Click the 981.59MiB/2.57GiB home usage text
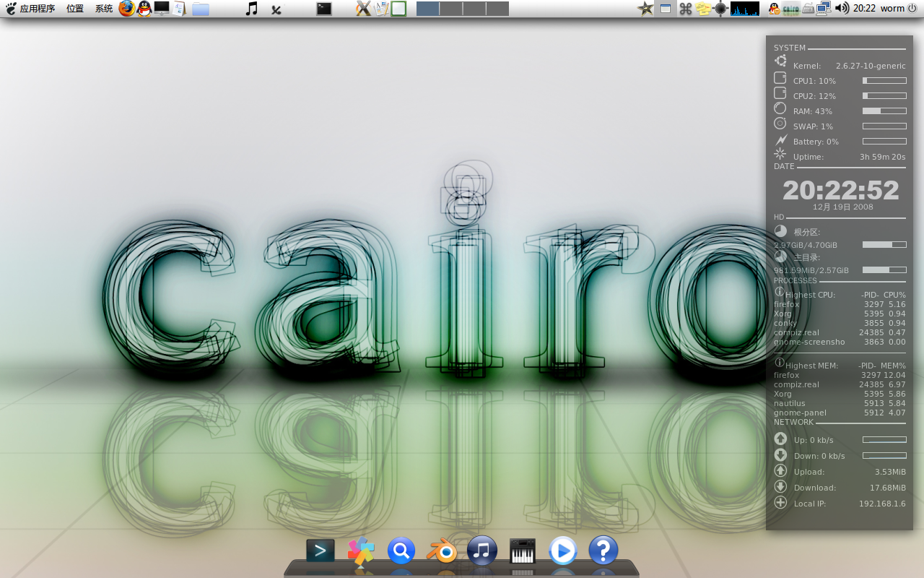924x578 pixels. 811,270
